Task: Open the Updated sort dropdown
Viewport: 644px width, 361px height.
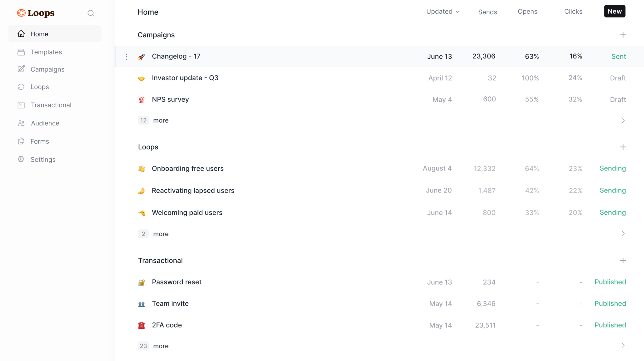Action: (443, 11)
